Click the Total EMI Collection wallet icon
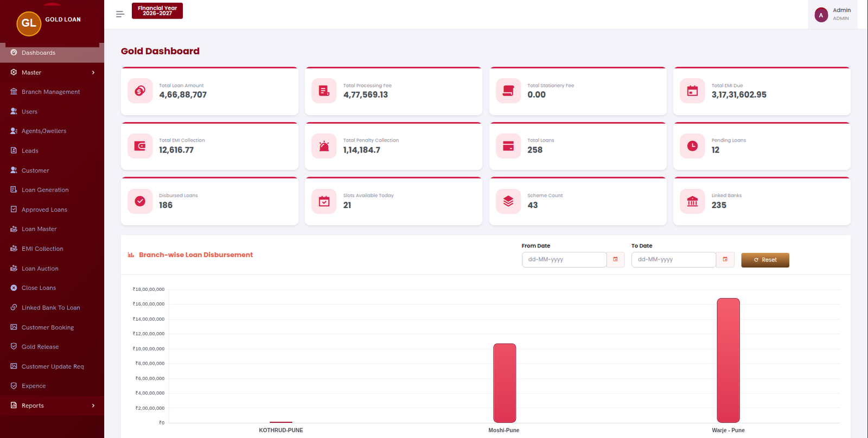 (x=140, y=146)
